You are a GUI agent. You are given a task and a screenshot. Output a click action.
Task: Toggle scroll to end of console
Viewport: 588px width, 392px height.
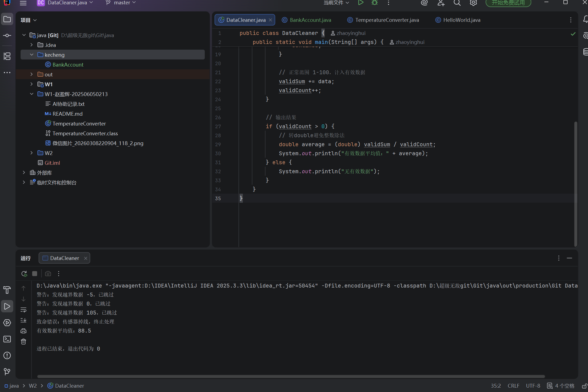pos(23,320)
